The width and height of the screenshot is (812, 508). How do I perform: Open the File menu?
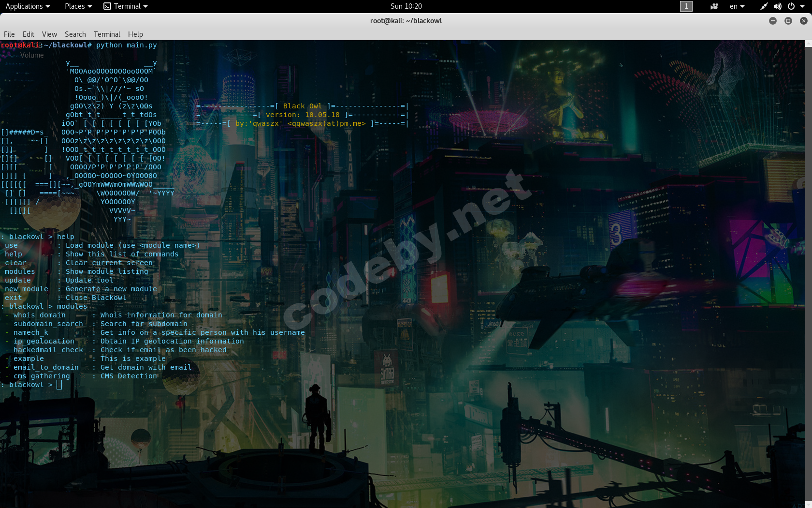coord(9,34)
